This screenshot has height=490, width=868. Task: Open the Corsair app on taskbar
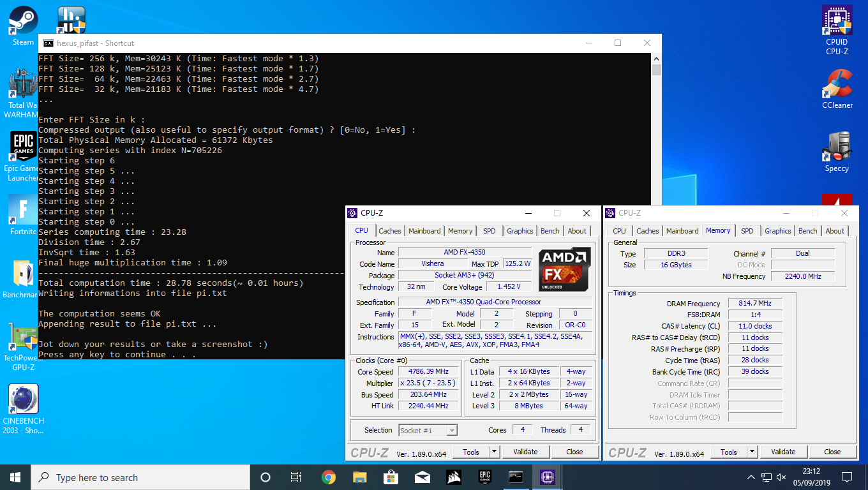pyautogui.click(x=454, y=477)
